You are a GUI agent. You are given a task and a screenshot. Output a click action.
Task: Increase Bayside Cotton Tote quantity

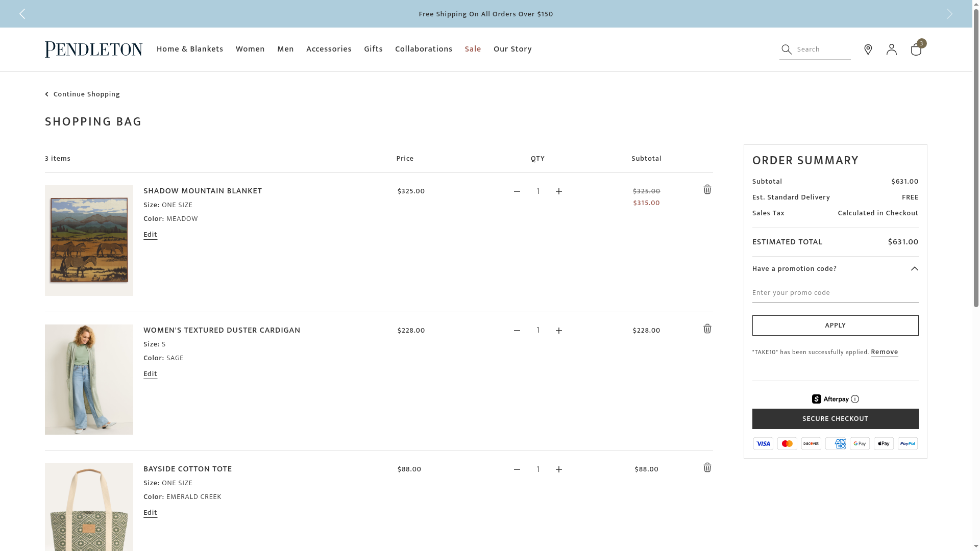point(559,470)
